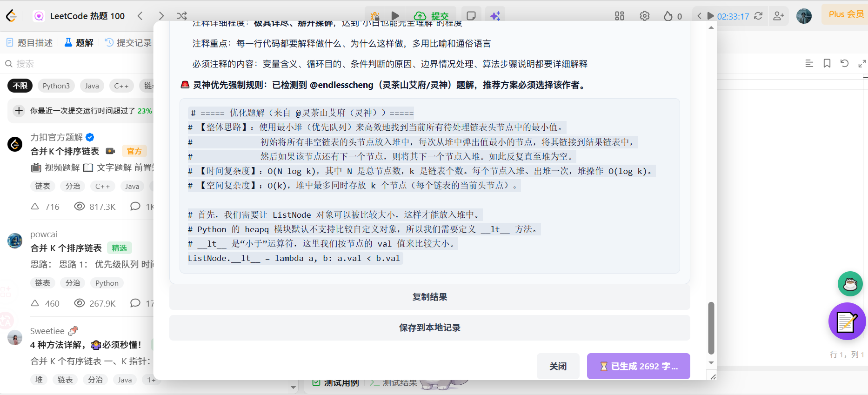Open the notes sticky-note icon
Screen dimensions: 868x395
coord(471,16)
